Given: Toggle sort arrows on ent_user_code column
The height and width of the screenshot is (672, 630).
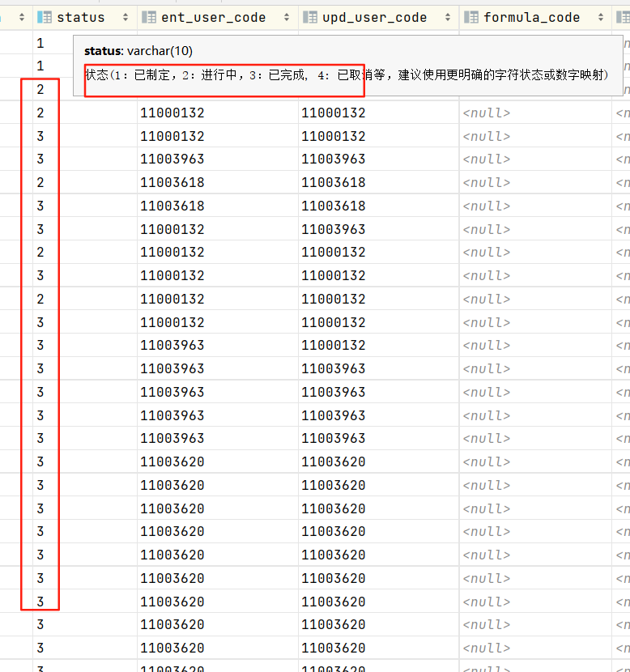Looking at the screenshot, I should click(x=286, y=17).
